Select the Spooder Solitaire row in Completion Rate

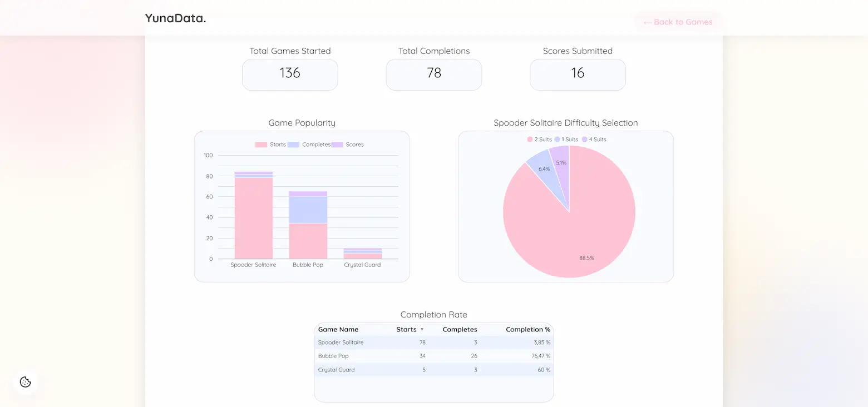click(433, 343)
